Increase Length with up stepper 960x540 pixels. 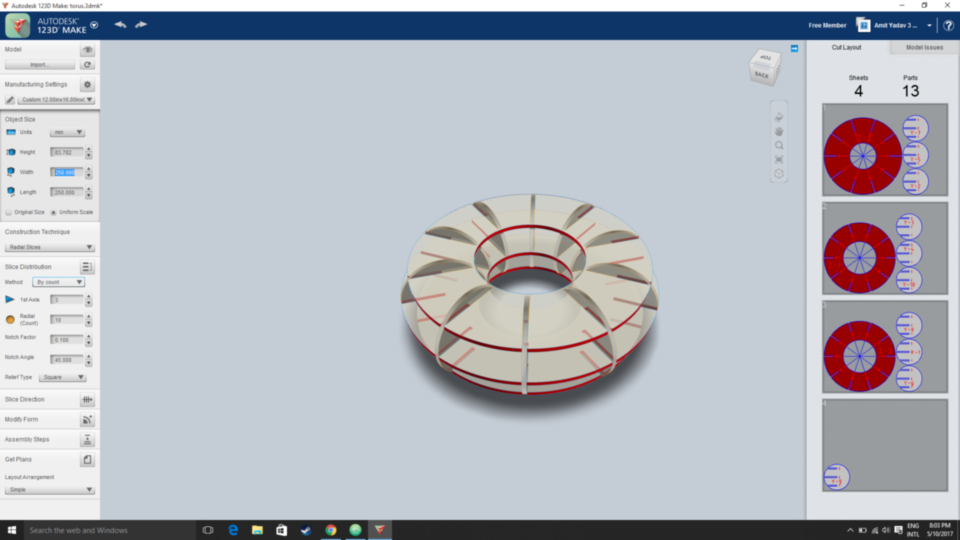coord(89,189)
